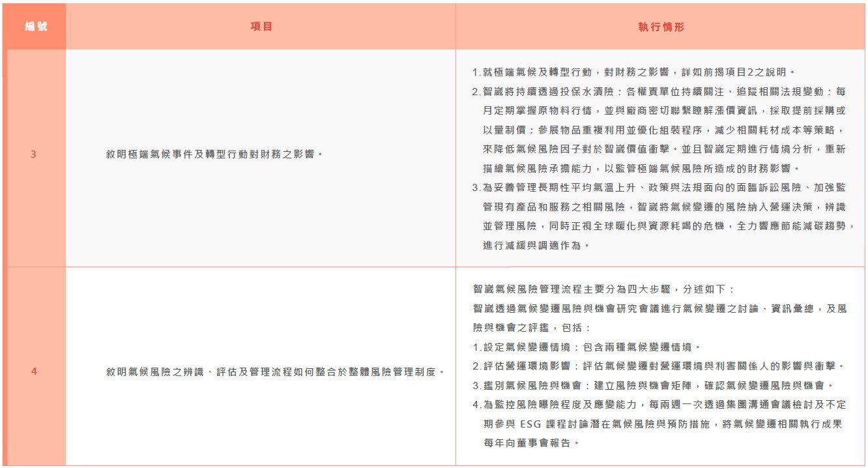
Task: Click point 3 beginning 為妥善管理長期性平均氣溫上升
Action: click(658, 188)
